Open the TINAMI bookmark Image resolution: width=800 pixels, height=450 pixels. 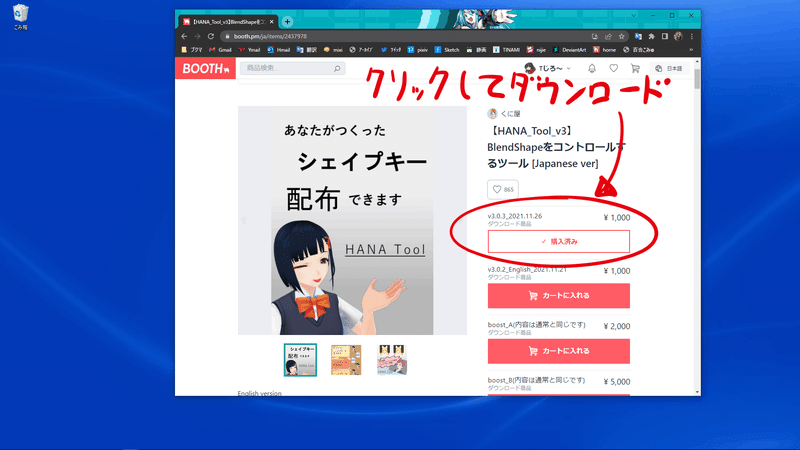click(x=506, y=50)
